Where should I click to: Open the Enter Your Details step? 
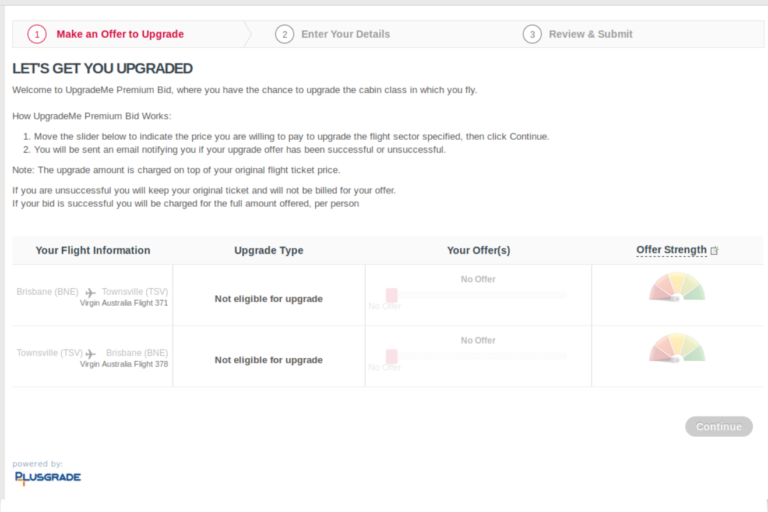coord(345,34)
